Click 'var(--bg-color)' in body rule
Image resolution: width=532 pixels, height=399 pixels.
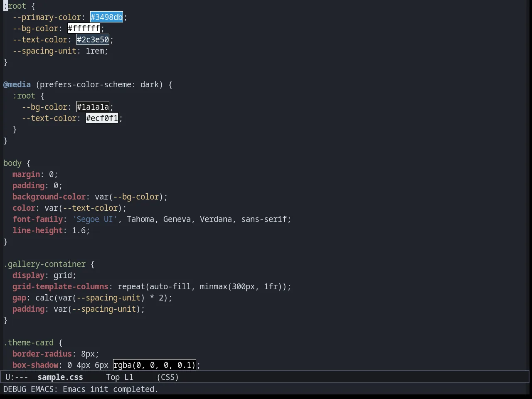click(x=129, y=197)
